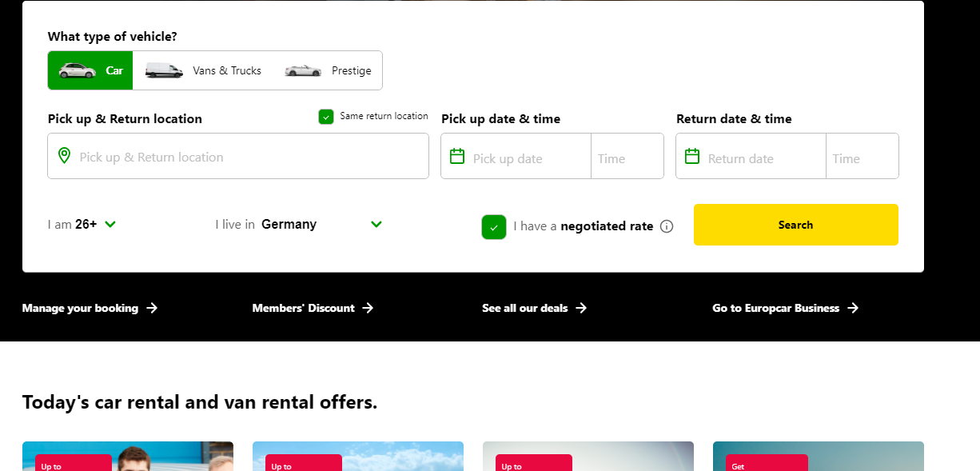Click the 'Today's car rental and van rental offers.' heading
The width and height of the screenshot is (980, 471).
click(200, 402)
